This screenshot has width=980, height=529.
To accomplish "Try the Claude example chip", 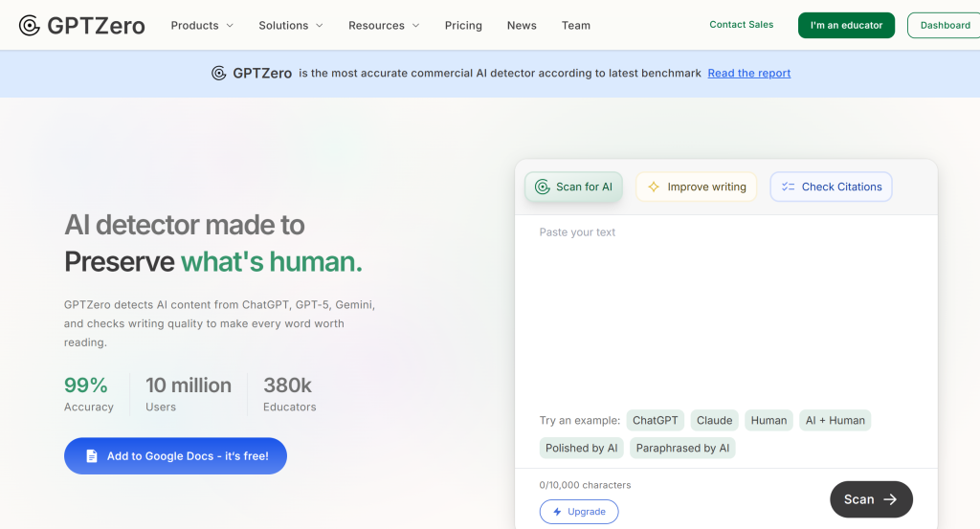I will click(714, 420).
